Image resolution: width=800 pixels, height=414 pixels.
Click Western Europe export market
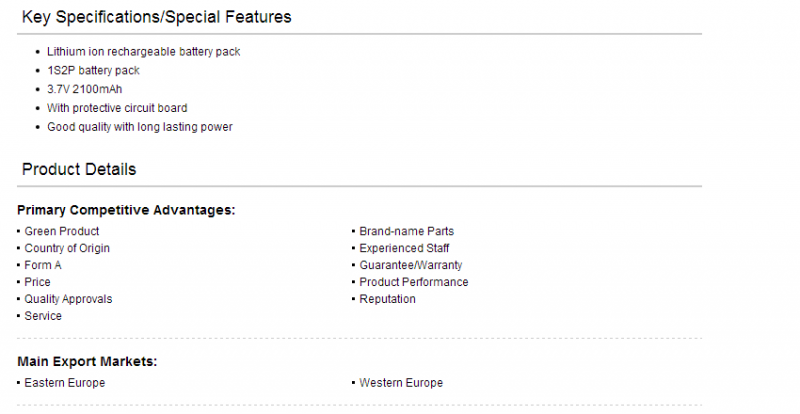[401, 383]
